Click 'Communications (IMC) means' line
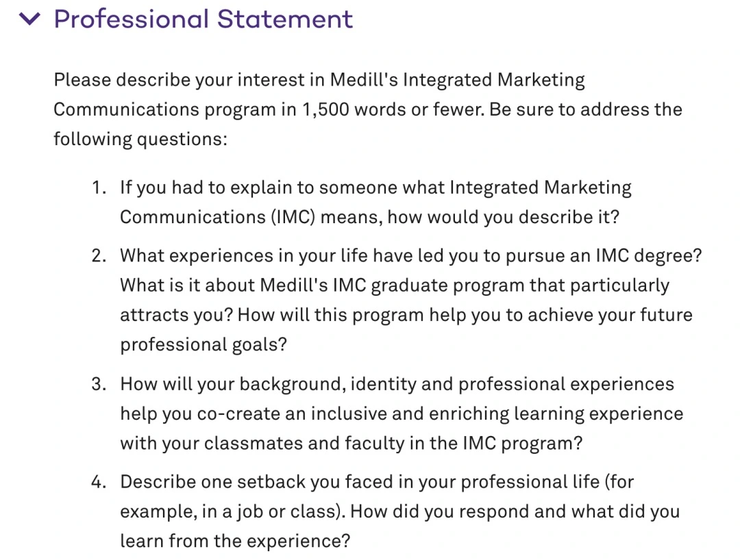This screenshot has height=560, width=740. click(369, 217)
